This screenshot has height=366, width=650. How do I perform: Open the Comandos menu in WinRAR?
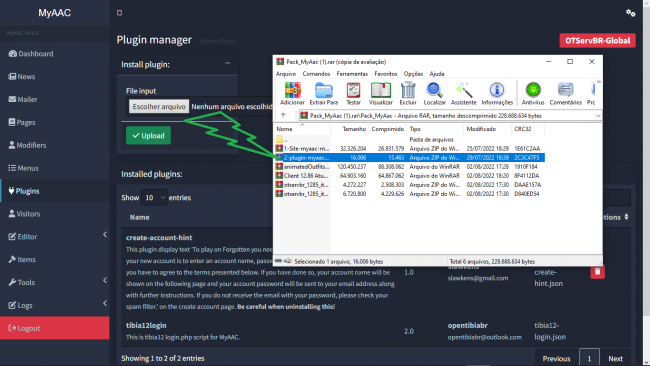click(x=316, y=74)
